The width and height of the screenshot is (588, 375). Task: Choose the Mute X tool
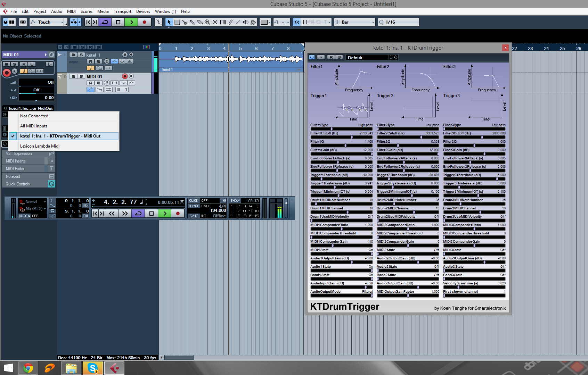(215, 22)
